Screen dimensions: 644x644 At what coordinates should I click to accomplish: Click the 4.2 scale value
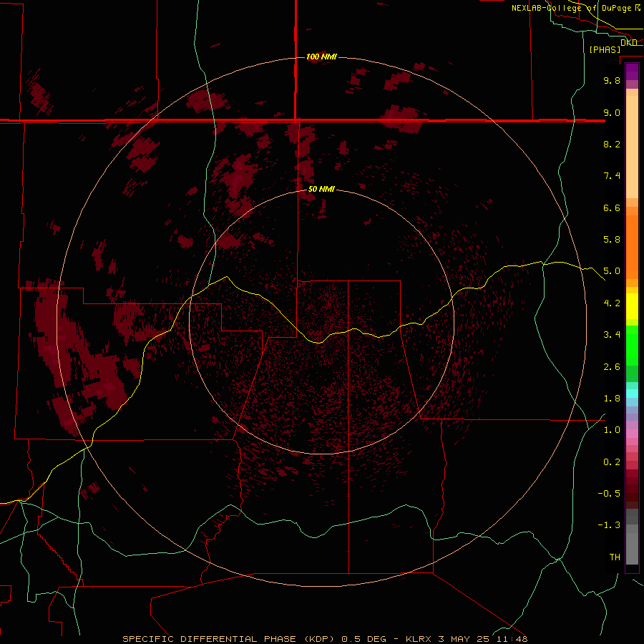(x=612, y=303)
